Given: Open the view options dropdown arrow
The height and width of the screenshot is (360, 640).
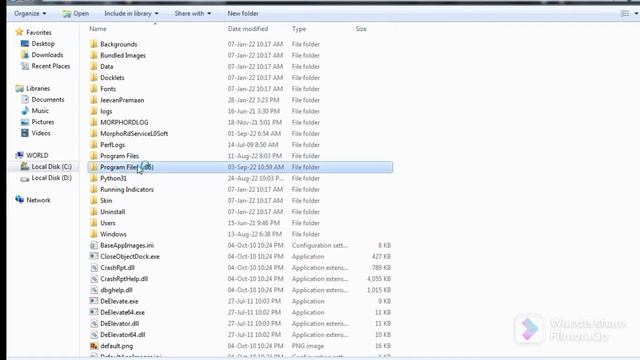Looking at the screenshot, I should (x=636, y=13).
